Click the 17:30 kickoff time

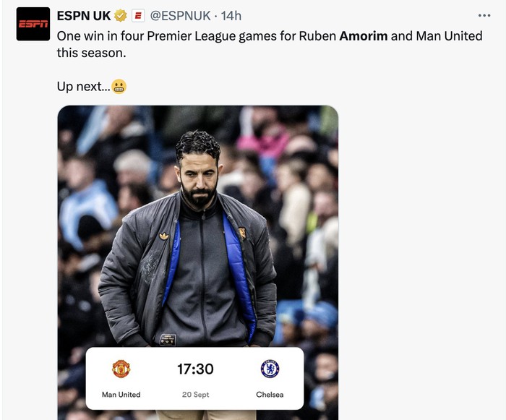click(x=196, y=369)
